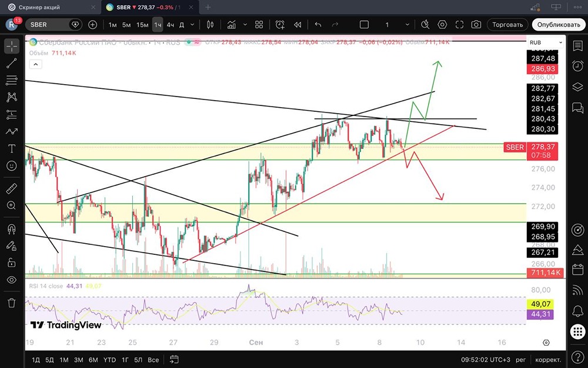Toggle коррект. price adjustment

pos(548,360)
